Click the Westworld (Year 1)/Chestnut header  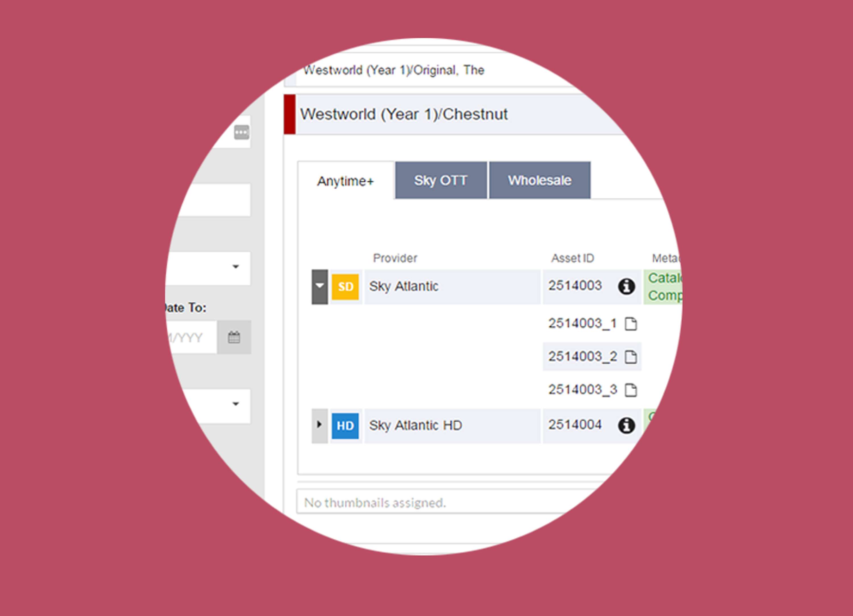click(x=403, y=114)
